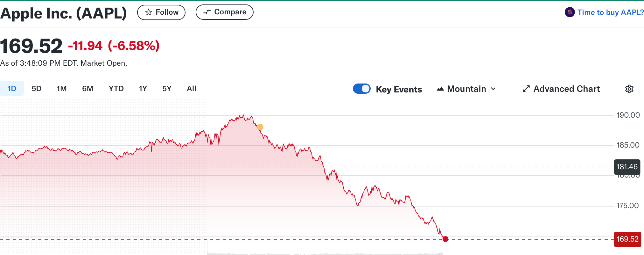The height and width of the screenshot is (255, 644).
Task: Click the yellow key event marker
Action: pyautogui.click(x=260, y=127)
